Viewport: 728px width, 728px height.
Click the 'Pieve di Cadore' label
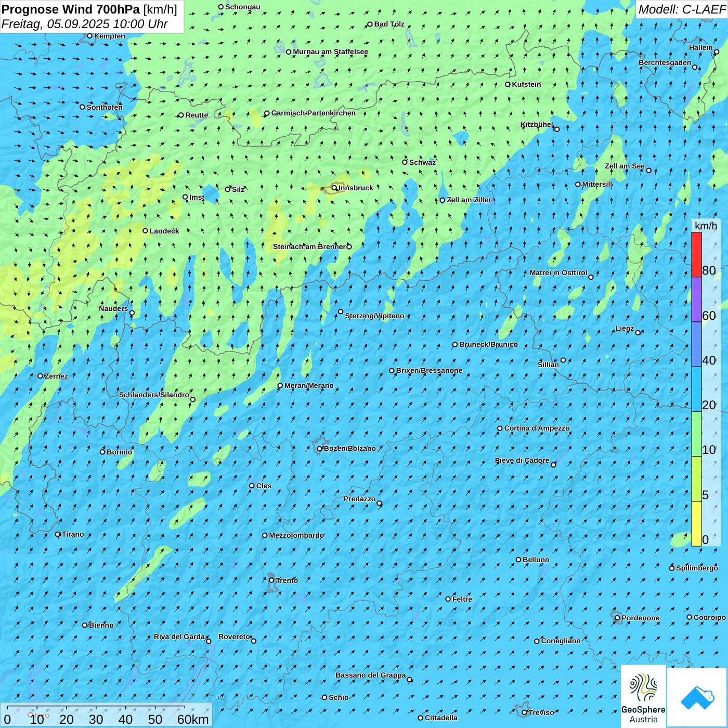(522, 460)
